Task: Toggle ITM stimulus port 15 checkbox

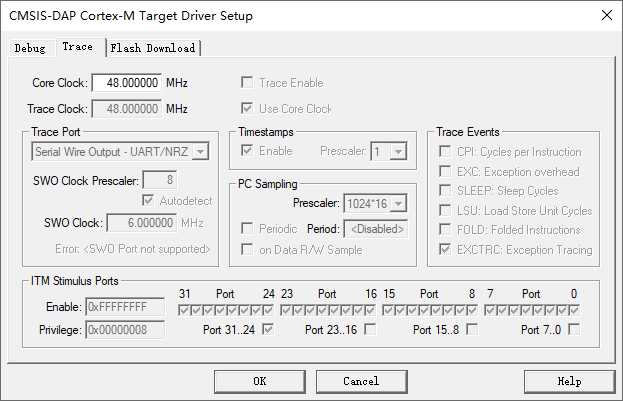Action: 388,310
